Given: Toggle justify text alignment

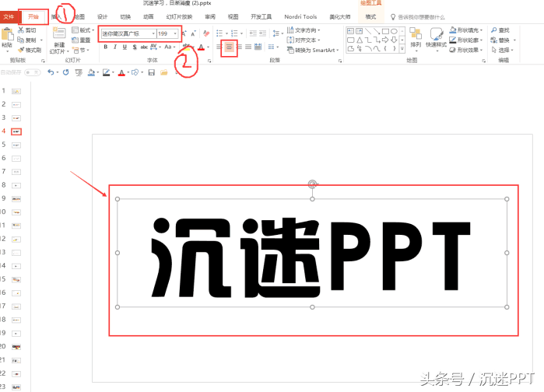Looking at the screenshot, I should [248, 47].
